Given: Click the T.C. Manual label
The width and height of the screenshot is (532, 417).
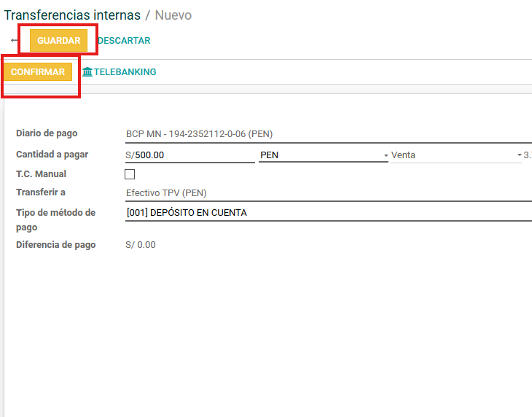Looking at the screenshot, I should click(x=41, y=174).
